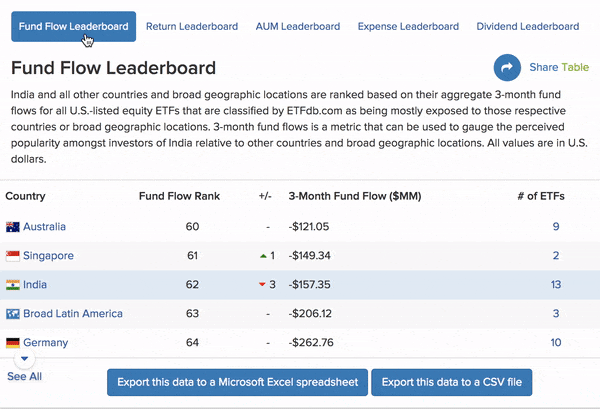Click India's ETF count of 13
Viewport: 600px width, 409px height.
coord(556,285)
